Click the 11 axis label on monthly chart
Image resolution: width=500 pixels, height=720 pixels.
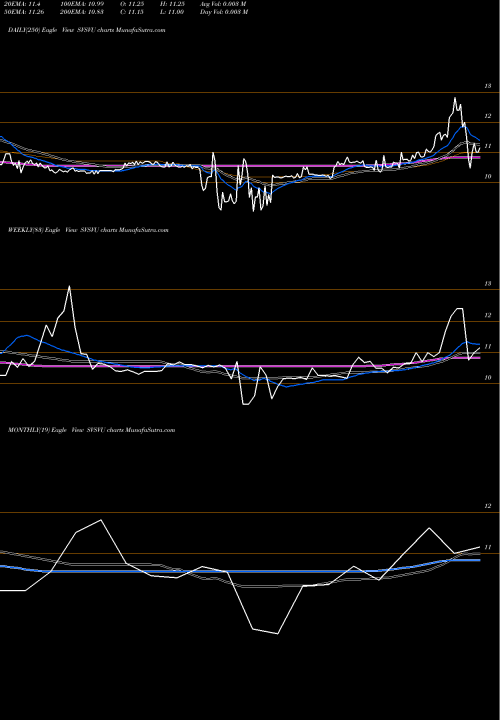[x=488, y=547]
